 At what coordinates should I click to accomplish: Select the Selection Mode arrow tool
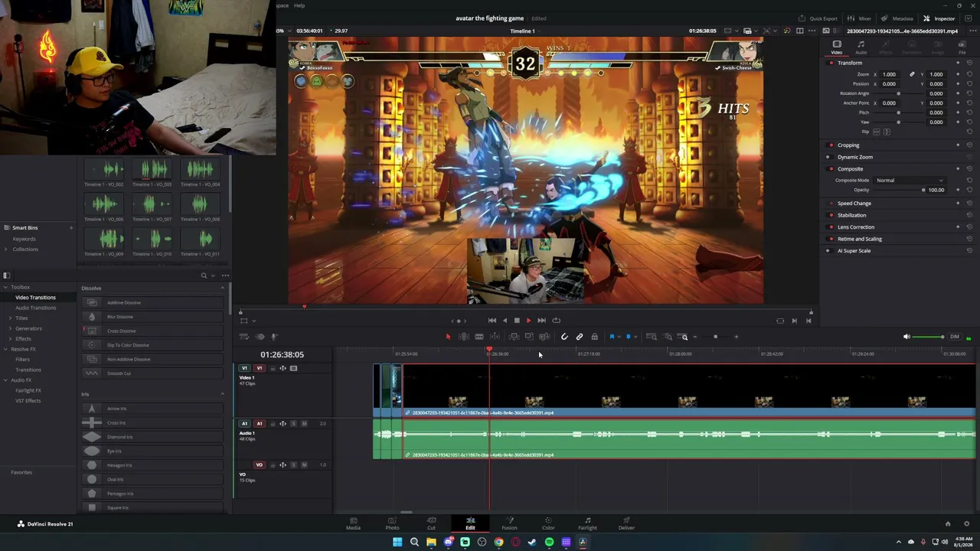448,337
